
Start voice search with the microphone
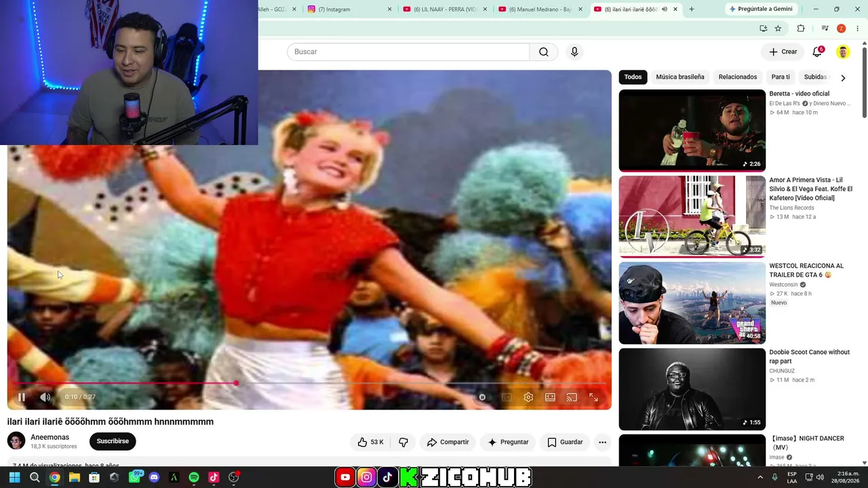click(574, 52)
